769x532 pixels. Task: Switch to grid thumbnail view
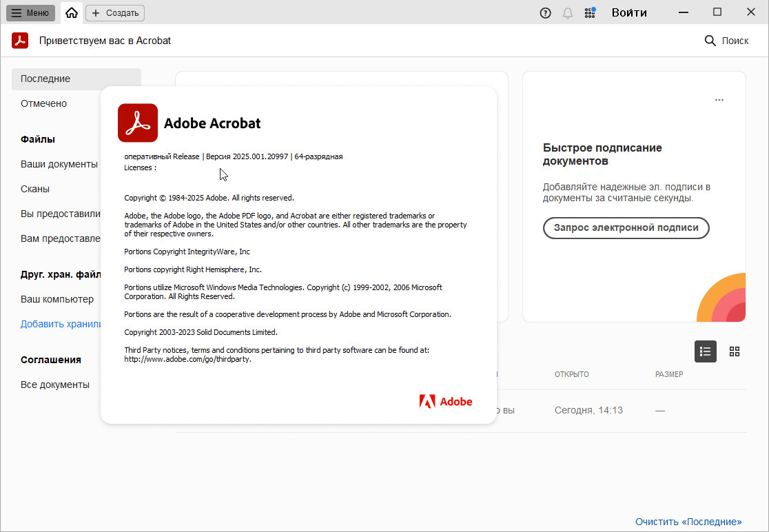[735, 351]
